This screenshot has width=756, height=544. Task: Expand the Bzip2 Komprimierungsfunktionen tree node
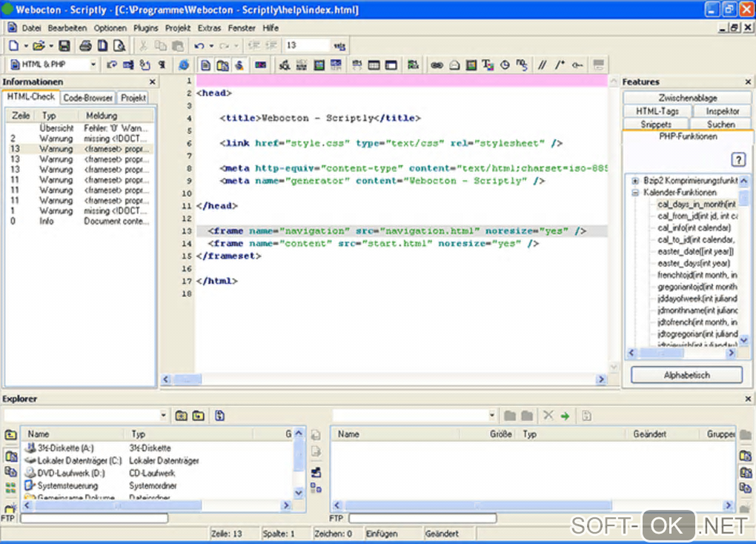635,181
